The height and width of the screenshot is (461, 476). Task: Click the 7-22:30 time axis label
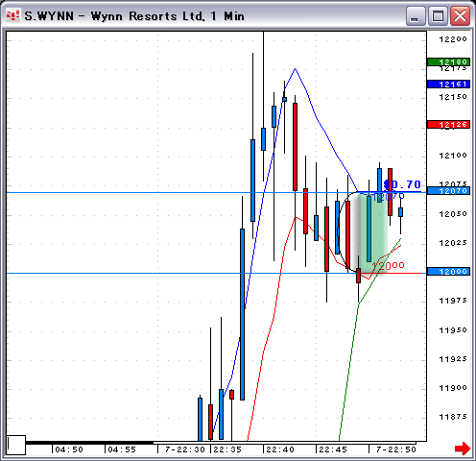coord(185,449)
